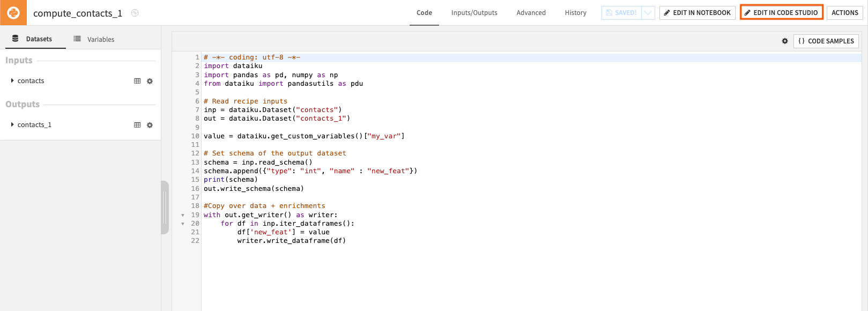The height and width of the screenshot is (311, 868).
Task: Click the 'print(schema)' code line
Action: (x=231, y=180)
